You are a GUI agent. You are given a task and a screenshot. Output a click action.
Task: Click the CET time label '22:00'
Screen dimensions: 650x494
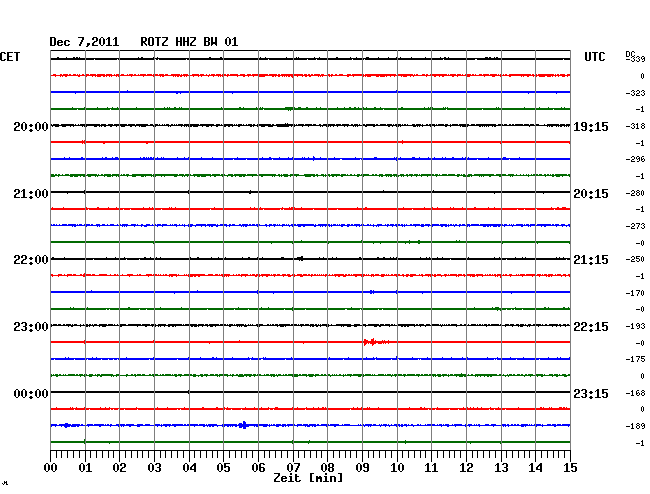31,260
